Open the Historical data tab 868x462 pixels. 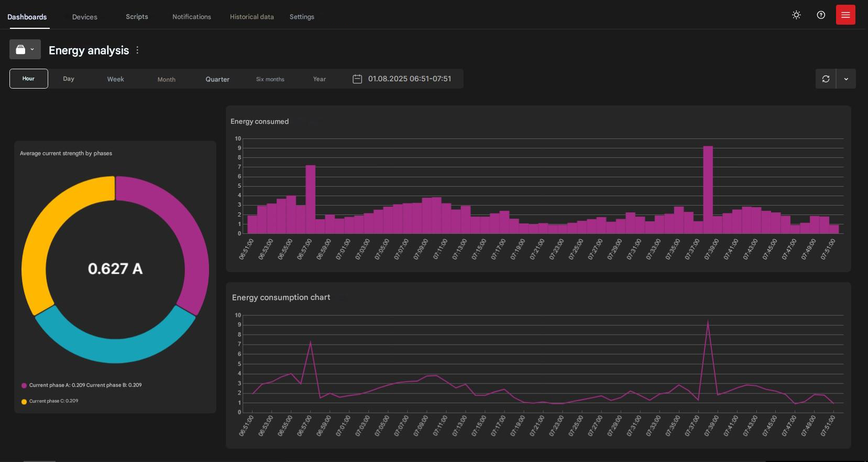tap(251, 17)
